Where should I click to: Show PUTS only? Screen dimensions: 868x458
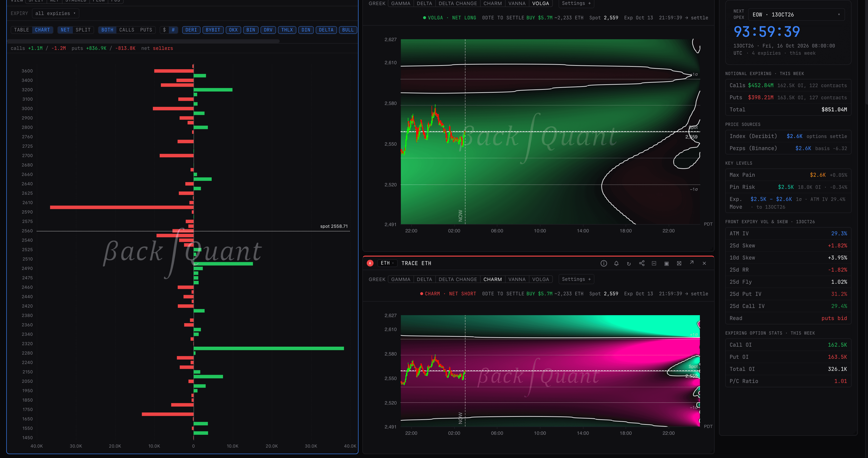point(146,30)
